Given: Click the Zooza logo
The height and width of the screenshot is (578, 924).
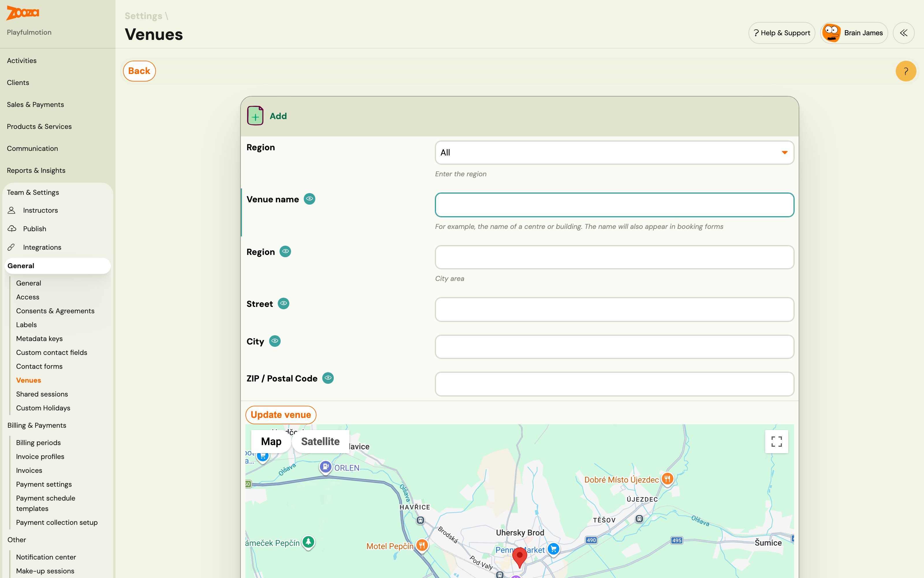Looking at the screenshot, I should point(23,13).
